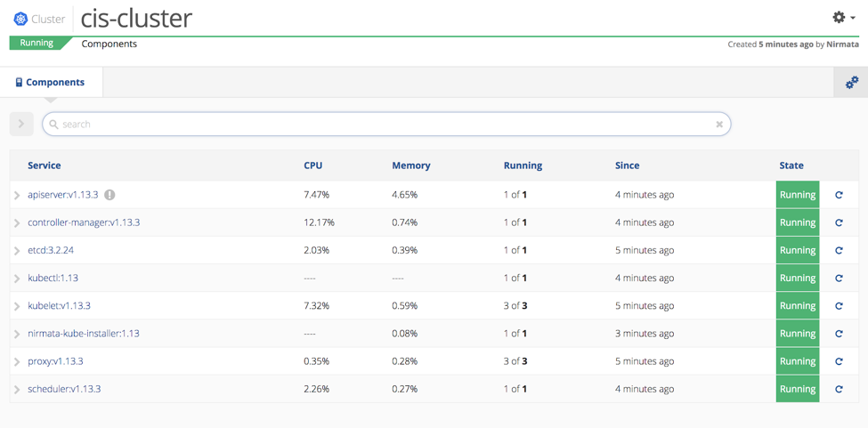Expand the nirmata-kube-installer:1.13 row
The image size is (868, 428).
pos(17,334)
